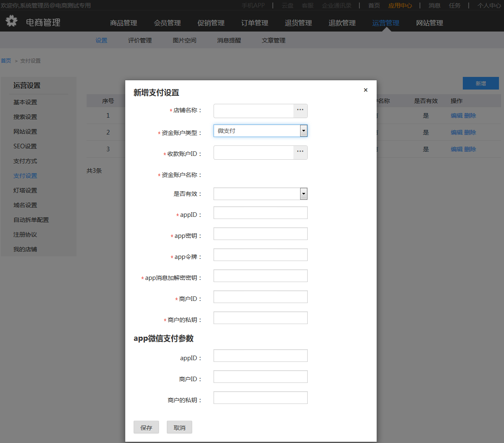
Task: Open the 网站管理 top menu
Action: 430,23
